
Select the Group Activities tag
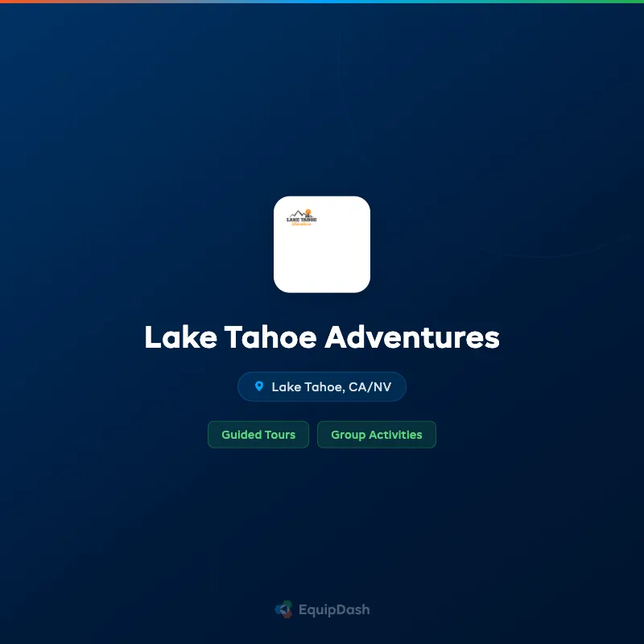[377, 435]
